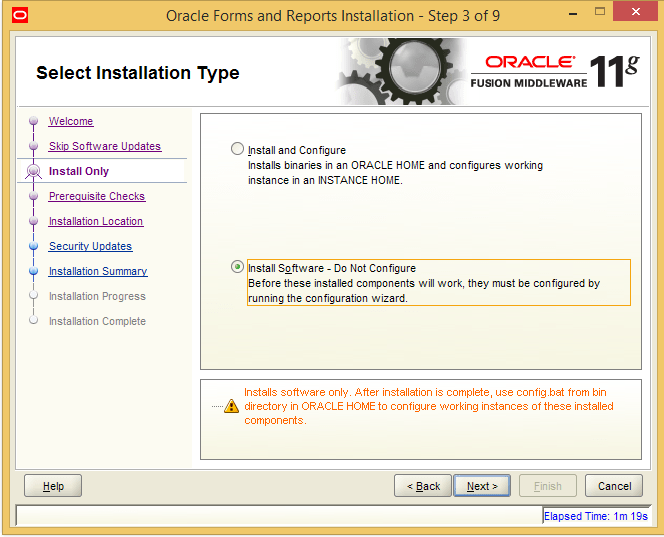
Task: Click the Installation Progress empty step bullet
Action: (x=33, y=295)
